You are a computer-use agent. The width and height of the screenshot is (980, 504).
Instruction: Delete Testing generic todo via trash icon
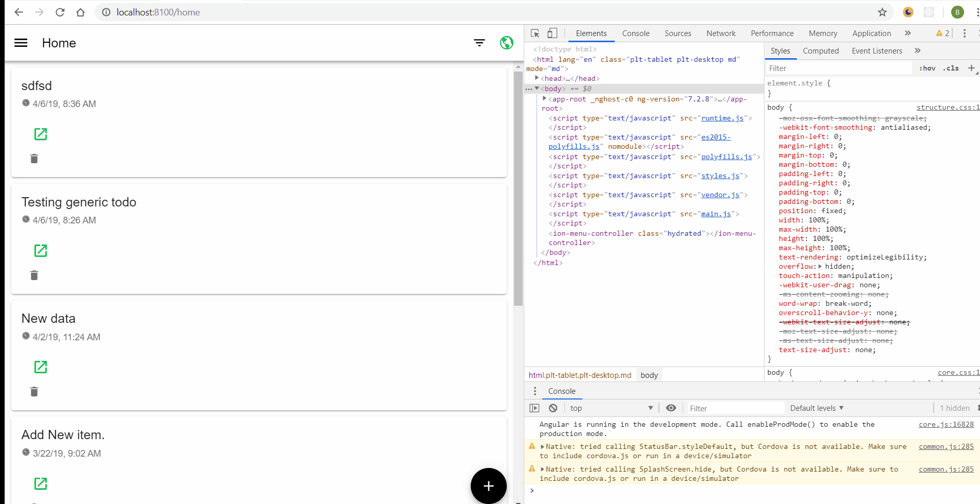(34, 275)
